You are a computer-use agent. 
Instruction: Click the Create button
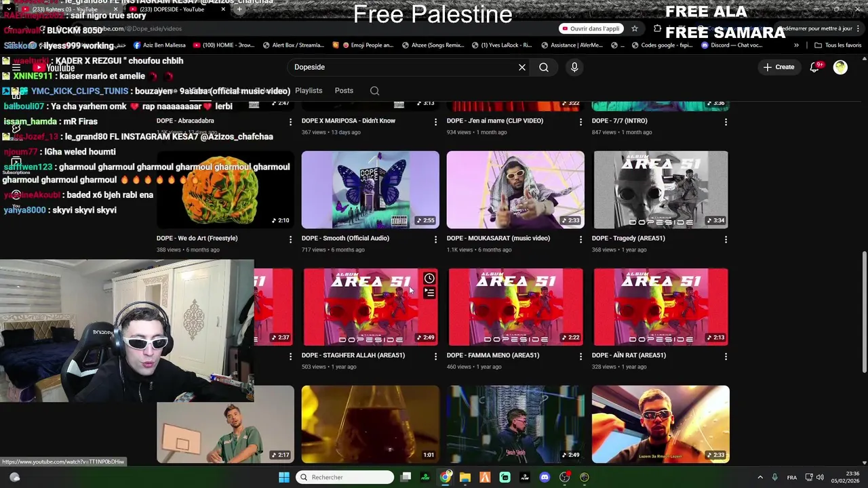click(x=778, y=67)
